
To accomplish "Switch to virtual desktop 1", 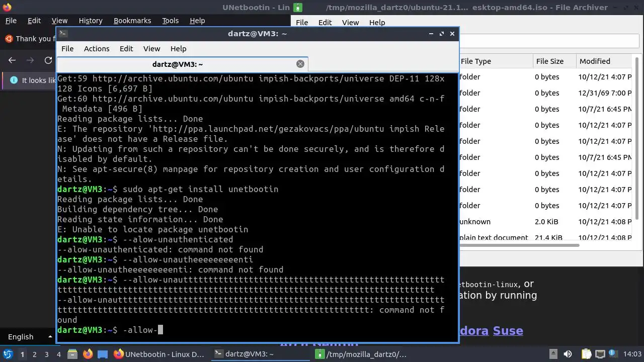I will 22,354.
